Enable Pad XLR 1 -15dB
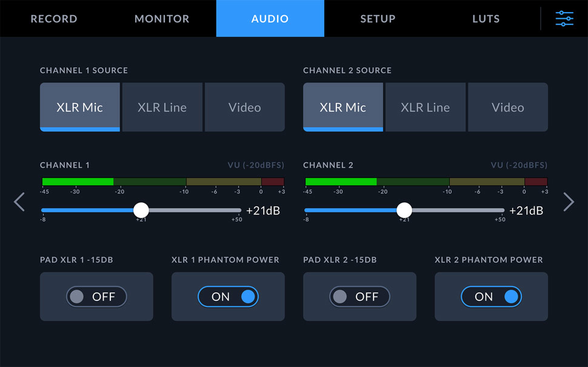This screenshot has width=588, height=367. 96,297
